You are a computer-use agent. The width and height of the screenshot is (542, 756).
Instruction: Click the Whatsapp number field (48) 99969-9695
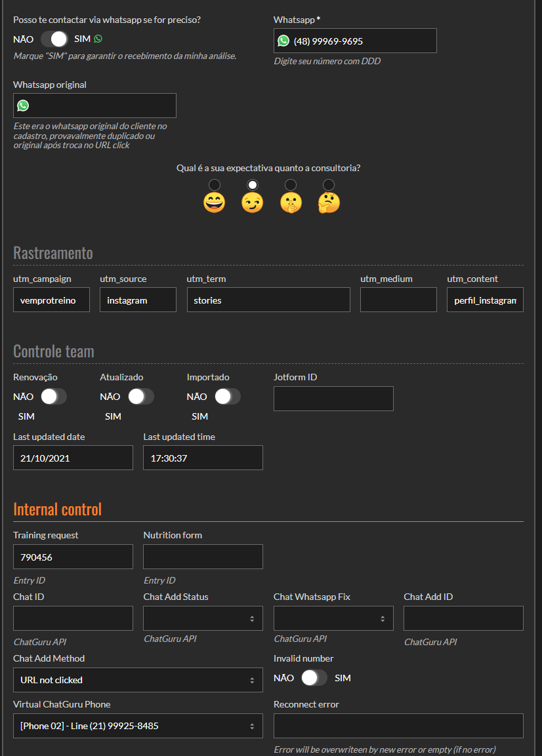[x=355, y=41]
